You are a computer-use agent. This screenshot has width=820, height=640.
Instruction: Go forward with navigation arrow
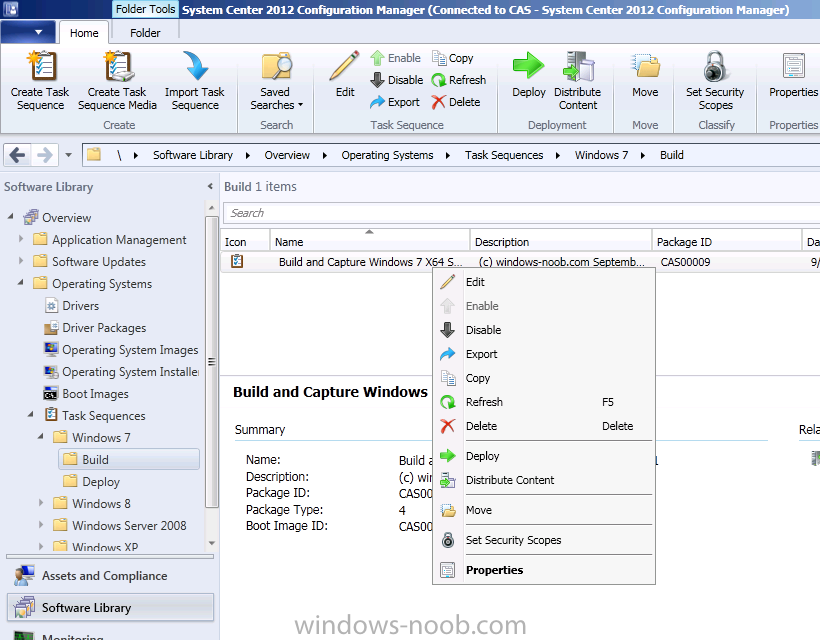click(45, 155)
